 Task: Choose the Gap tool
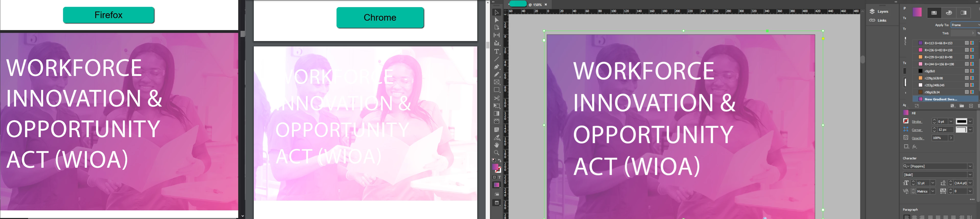click(496, 35)
